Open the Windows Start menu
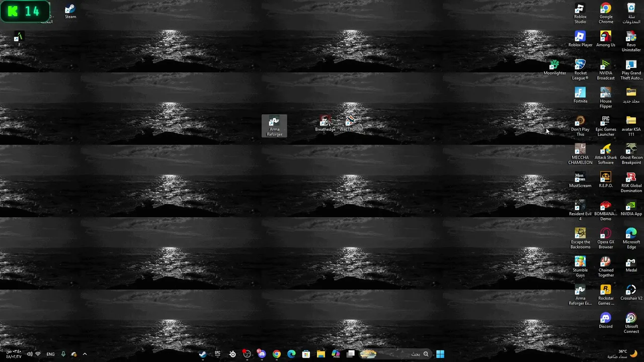644x362 pixels. click(440, 354)
